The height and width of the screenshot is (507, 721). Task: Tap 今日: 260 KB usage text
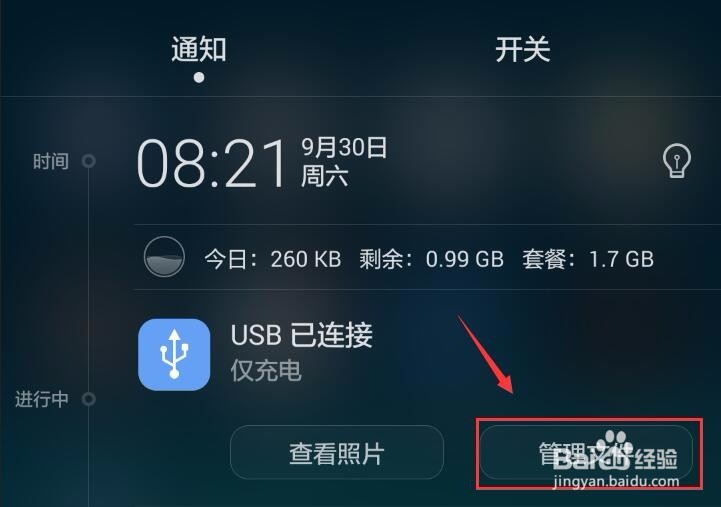[273, 259]
